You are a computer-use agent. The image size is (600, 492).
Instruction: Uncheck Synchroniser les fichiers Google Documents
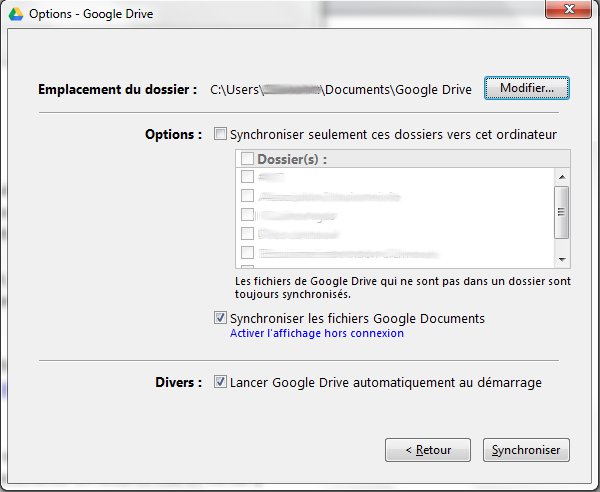[x=220, y=318]
